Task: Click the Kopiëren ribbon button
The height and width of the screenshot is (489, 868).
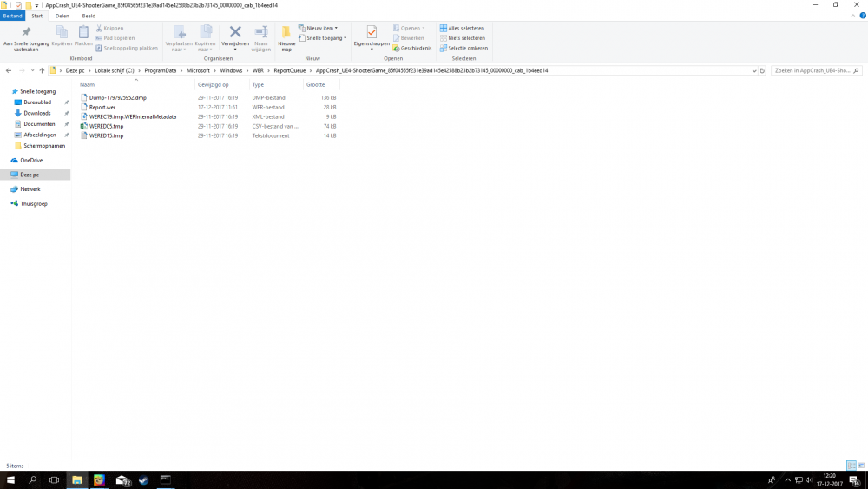Action: point(62,36)
